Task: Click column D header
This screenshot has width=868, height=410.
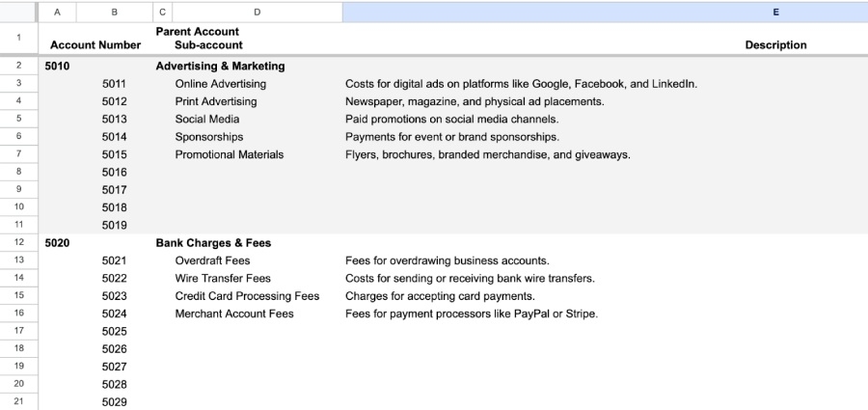Action: (x=257, y=12)
